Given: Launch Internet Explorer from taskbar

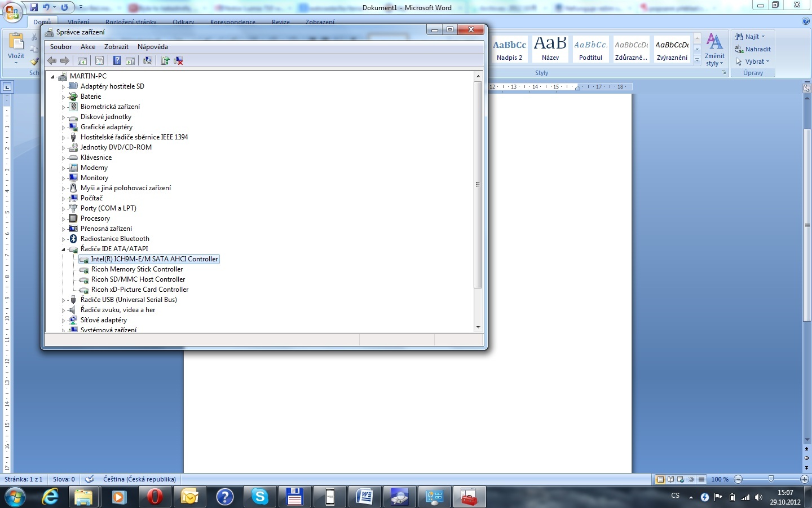Looking at the screenshot, I should coord(50,497).
